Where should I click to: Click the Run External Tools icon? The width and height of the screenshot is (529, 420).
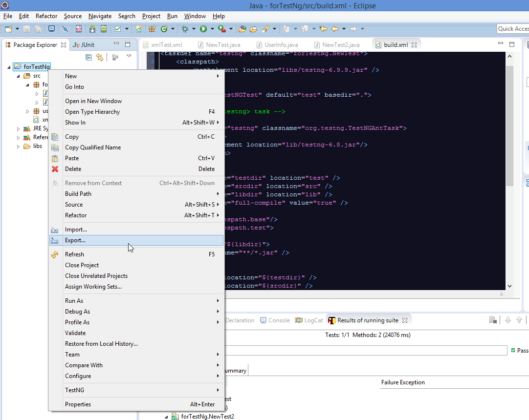coord(221,29)
